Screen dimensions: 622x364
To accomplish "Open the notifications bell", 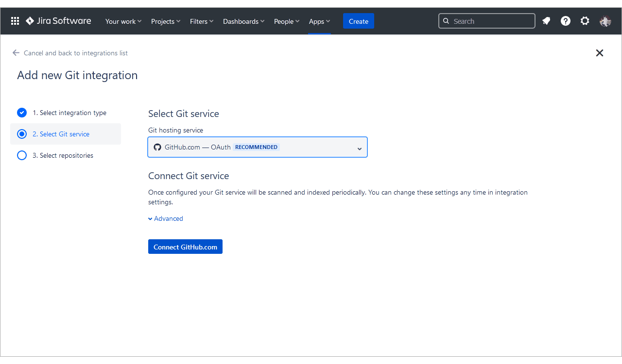I will [546, 21].
